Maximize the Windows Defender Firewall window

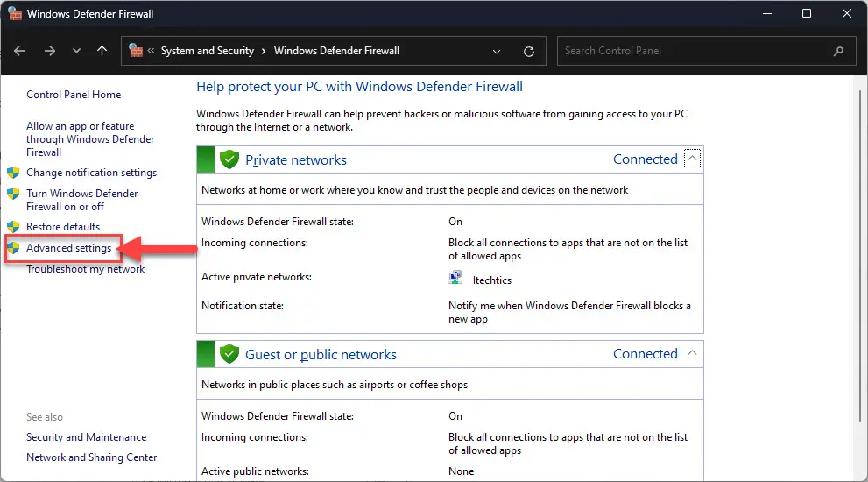tap(807, 13)
